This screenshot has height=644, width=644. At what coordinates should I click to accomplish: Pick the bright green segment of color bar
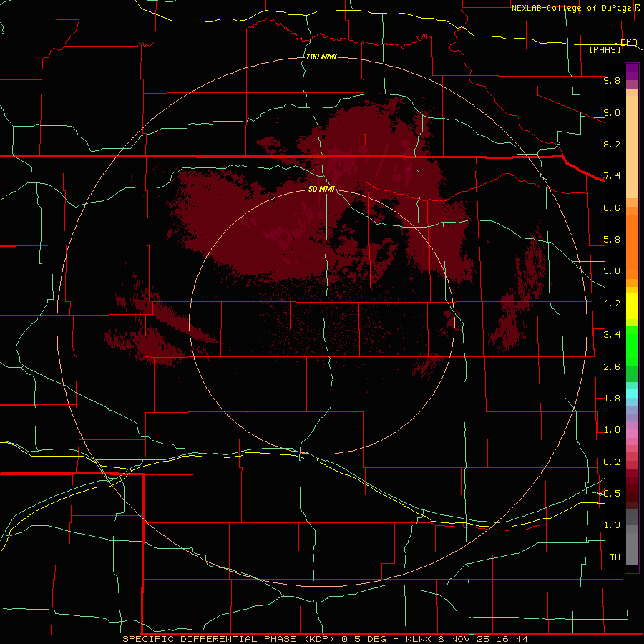click(x=632, y=345)
